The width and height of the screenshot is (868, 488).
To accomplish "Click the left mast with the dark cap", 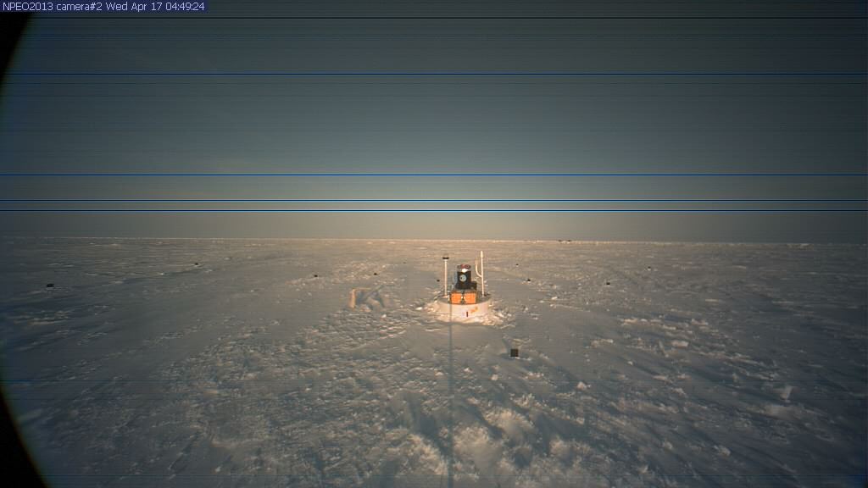I will pyautogui.click(x=445, y=273).
